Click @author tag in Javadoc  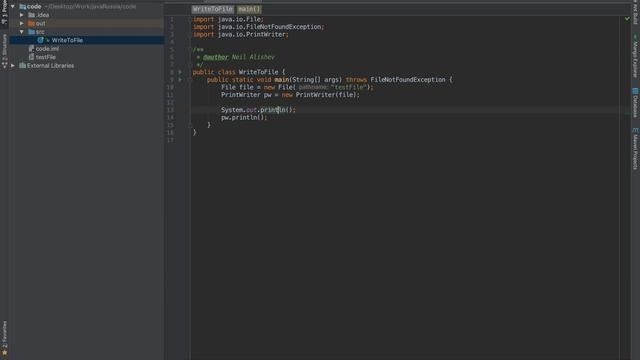pos(216,57)
